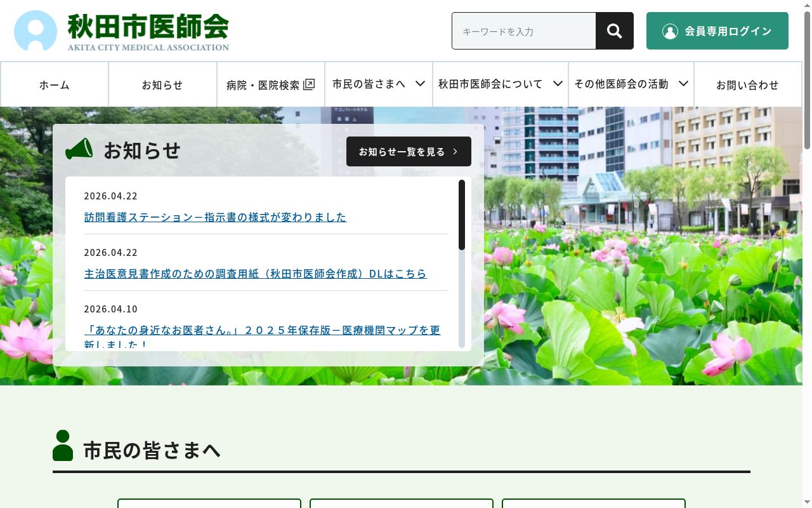Click the external link icon on 病院・医院検索
Image resolution: width=812 pixels, height=508 pixels.
tap(309, 84)
